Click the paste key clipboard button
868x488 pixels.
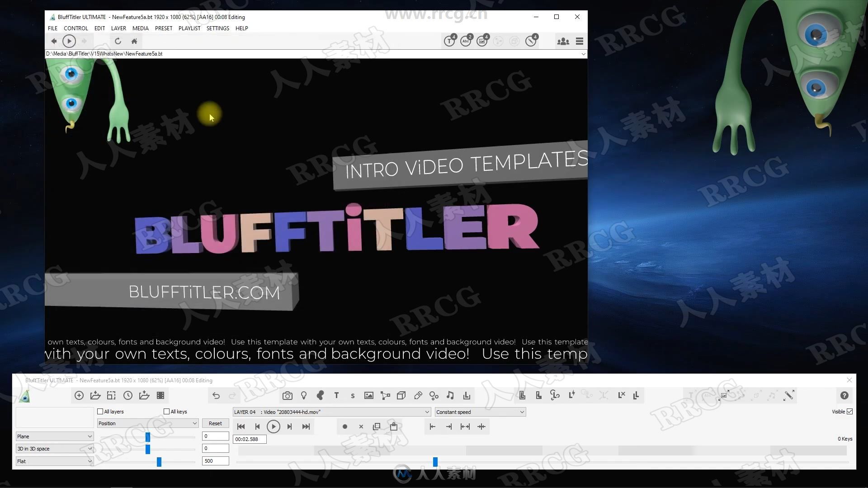coord(394,427)
